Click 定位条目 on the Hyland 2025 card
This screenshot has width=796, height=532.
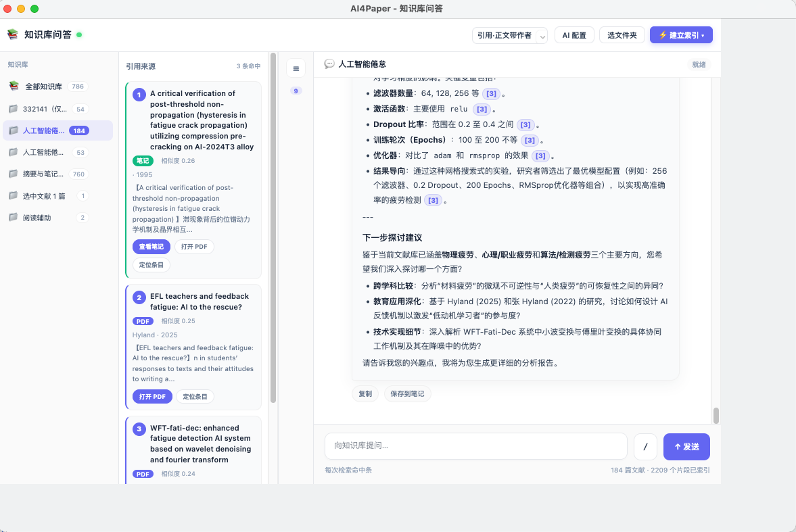(x=195, y=396)
